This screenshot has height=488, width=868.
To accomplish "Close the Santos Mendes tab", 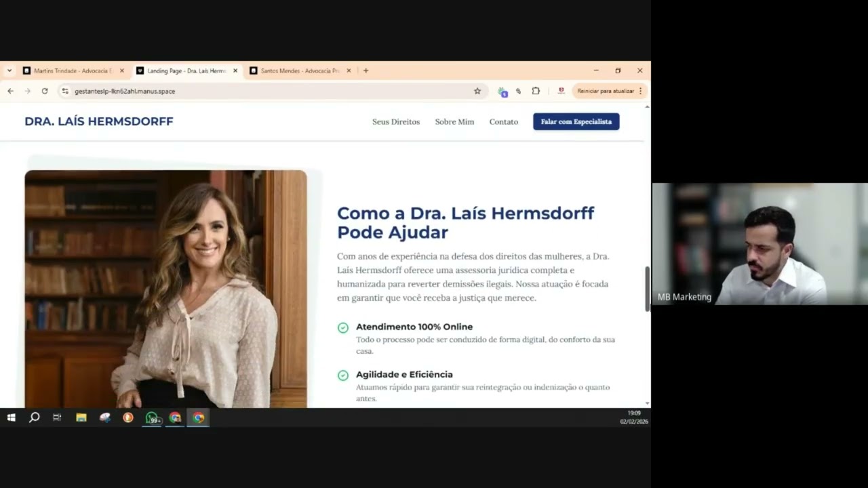I will coord(349,70).
